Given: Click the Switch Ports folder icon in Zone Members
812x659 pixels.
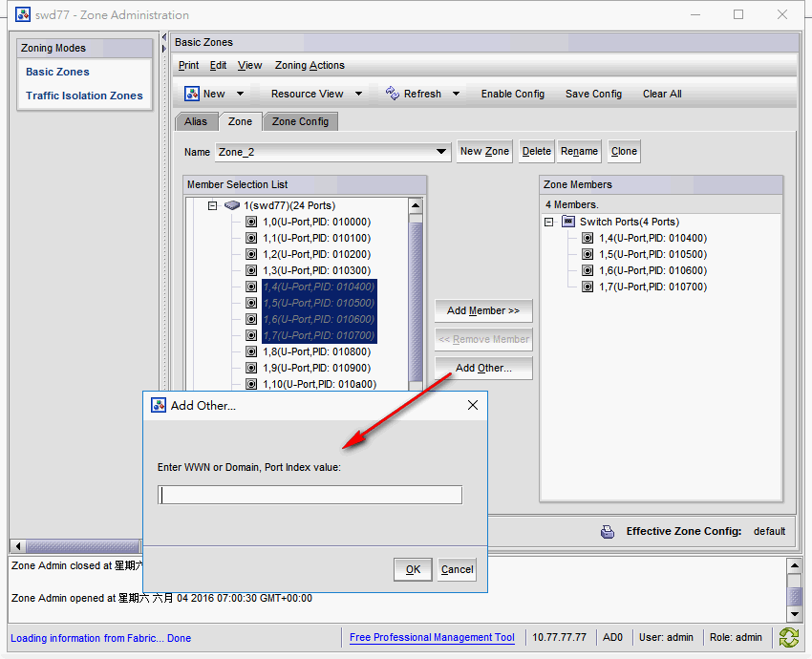Looking at the screenshot, I should pos(568,222).
